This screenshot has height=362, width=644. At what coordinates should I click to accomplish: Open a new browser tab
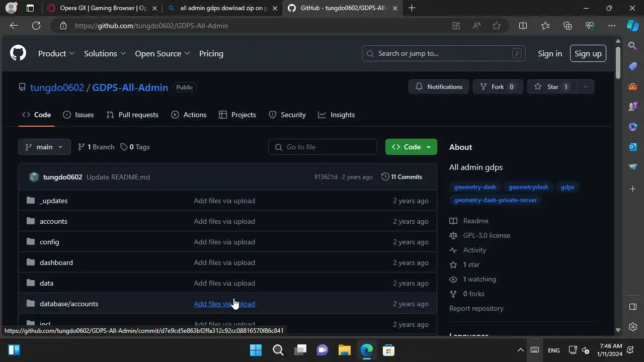click(x=412, y=8)
